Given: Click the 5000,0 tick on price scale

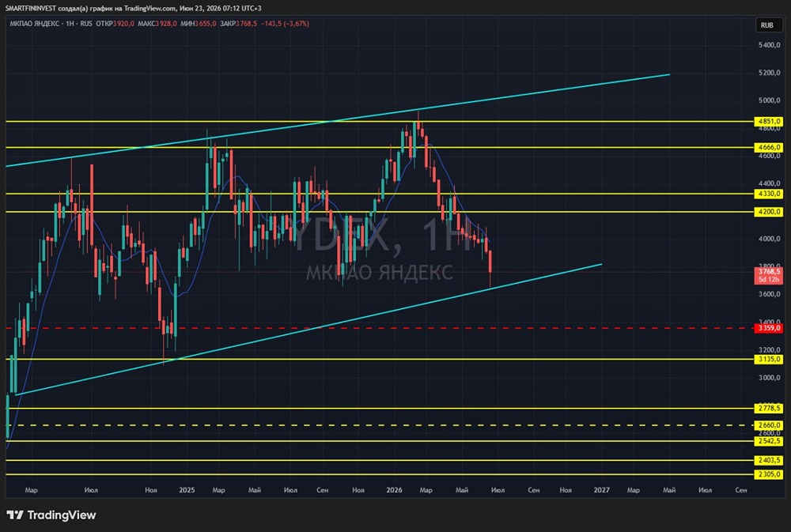Looking at the screenshot, I should 770,100.
